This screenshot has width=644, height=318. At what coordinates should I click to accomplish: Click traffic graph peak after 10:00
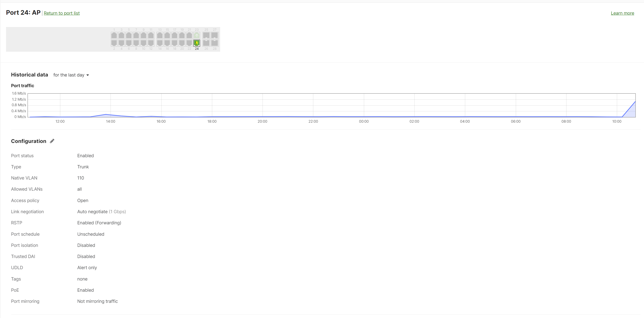click(x=634, y=103)
